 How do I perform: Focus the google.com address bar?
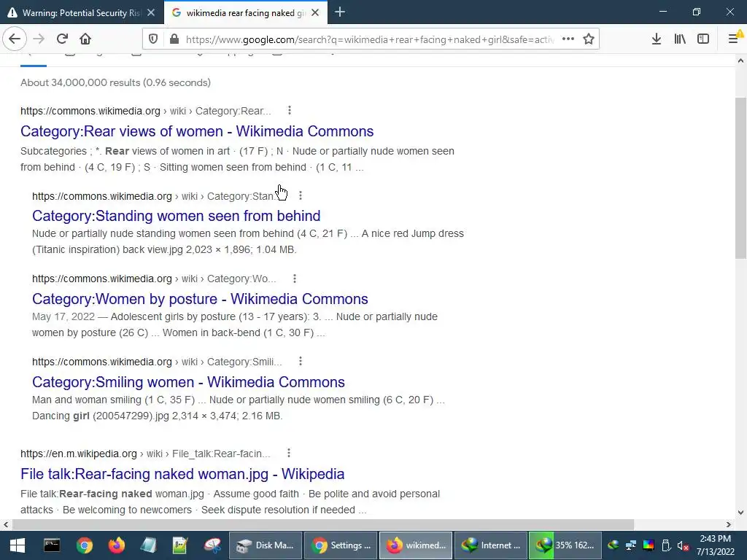pyautogui.click(x=369, y=39)
